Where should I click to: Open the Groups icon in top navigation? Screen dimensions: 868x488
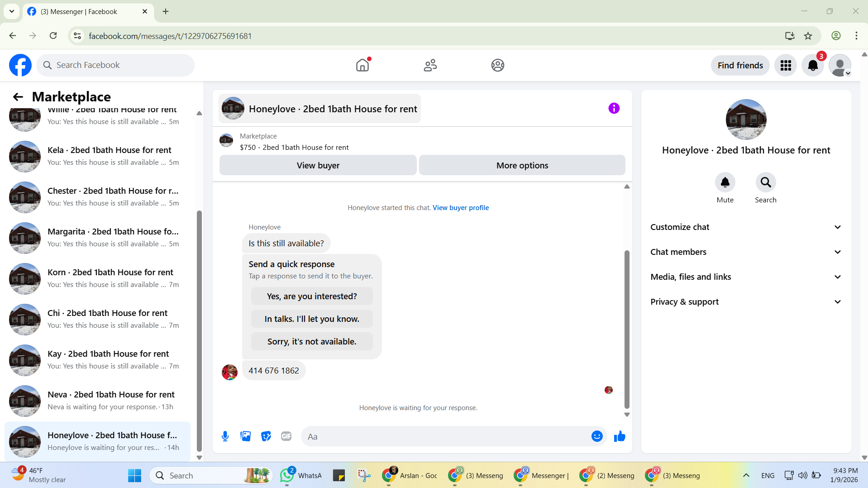[x=498, y=65]
